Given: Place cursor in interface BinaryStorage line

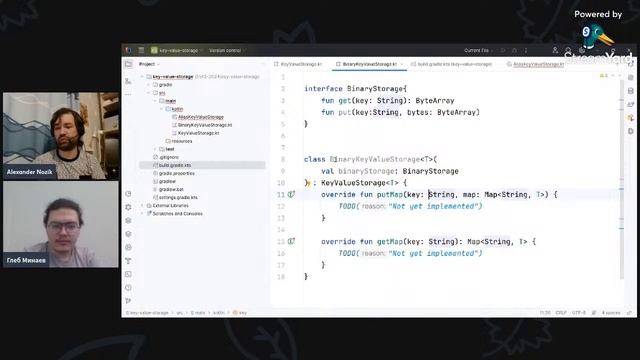Looking at the screenshot, I should pyautogui.click(x=356, y=89).
